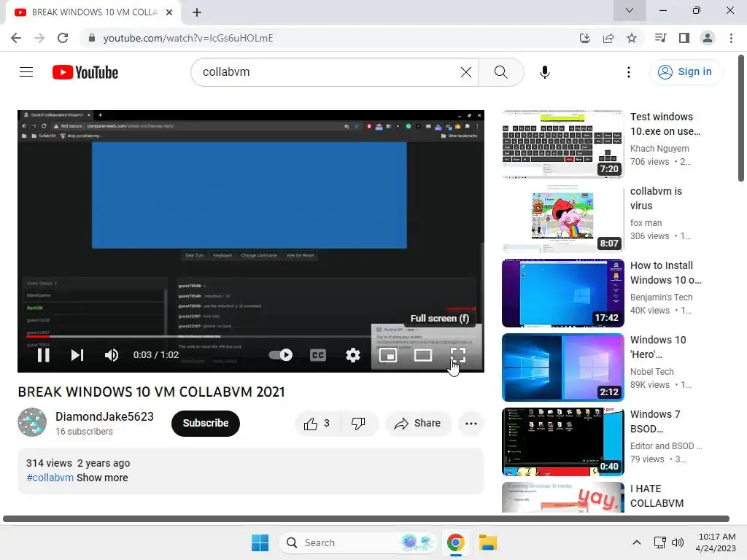Open Chrome from the taskbar
Image resolution: width=747 pixels, height=560 pixels.
pyautogui.click(x=455, y=542)
